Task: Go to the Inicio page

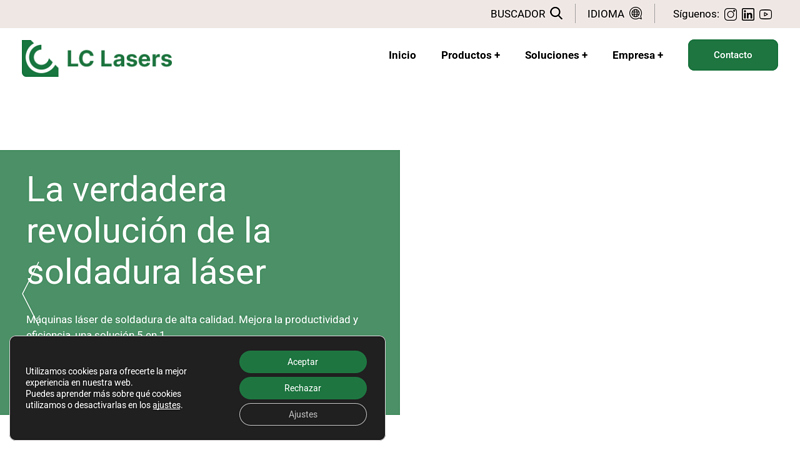Action: [x=402, y=55]
